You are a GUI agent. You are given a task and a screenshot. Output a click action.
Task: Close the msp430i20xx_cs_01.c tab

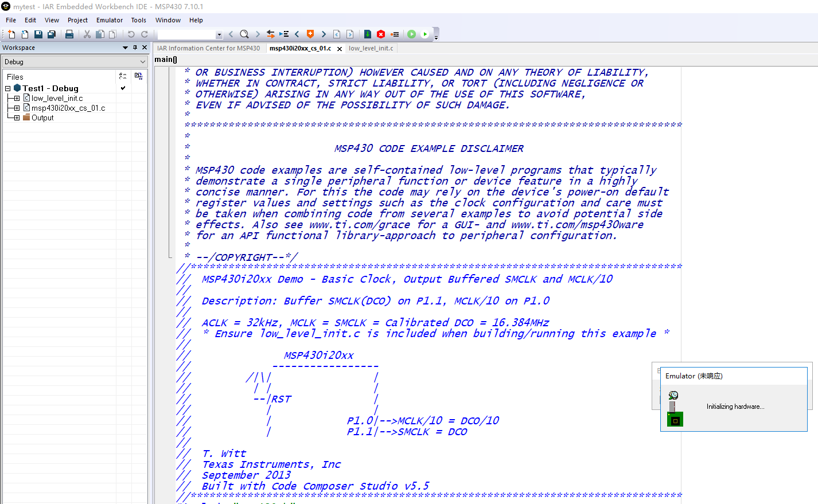click(340, 49)
